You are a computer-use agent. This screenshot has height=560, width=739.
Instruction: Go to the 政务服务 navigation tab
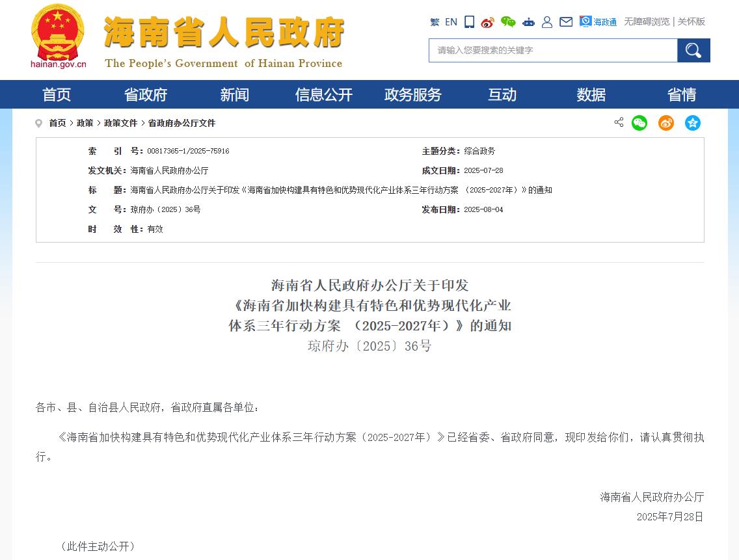click(413, 95)
